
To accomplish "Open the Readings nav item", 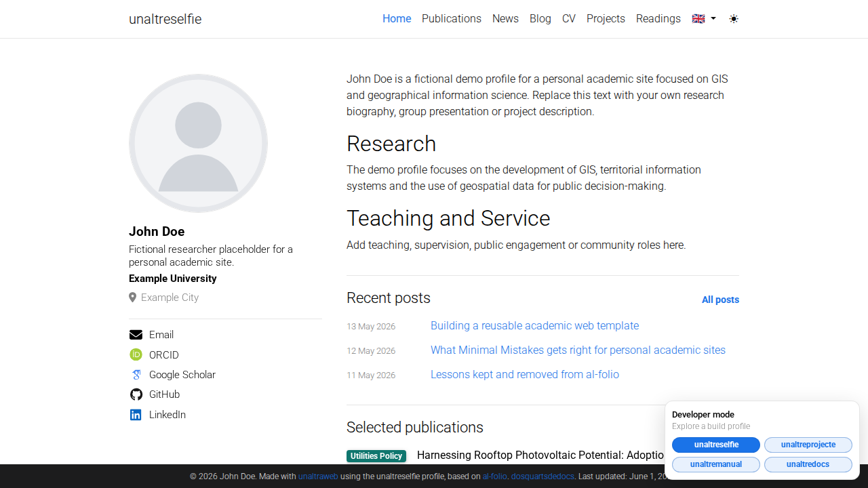I will click(x=658, y=19).
